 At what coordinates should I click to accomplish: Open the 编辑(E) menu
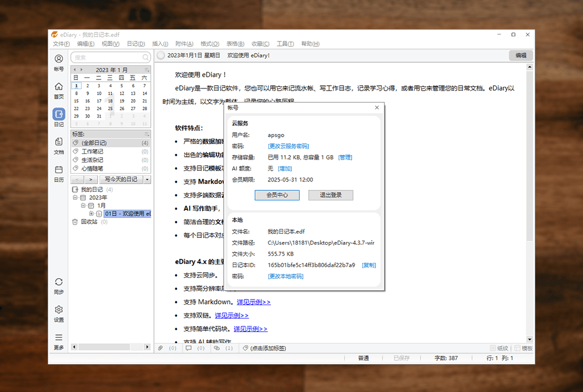coord(86,44)
